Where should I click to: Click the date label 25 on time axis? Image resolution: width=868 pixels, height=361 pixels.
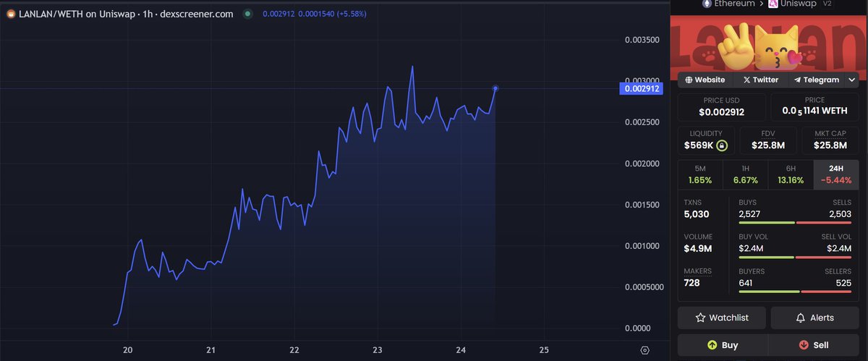pyautogui.click(x=544, y=350)
